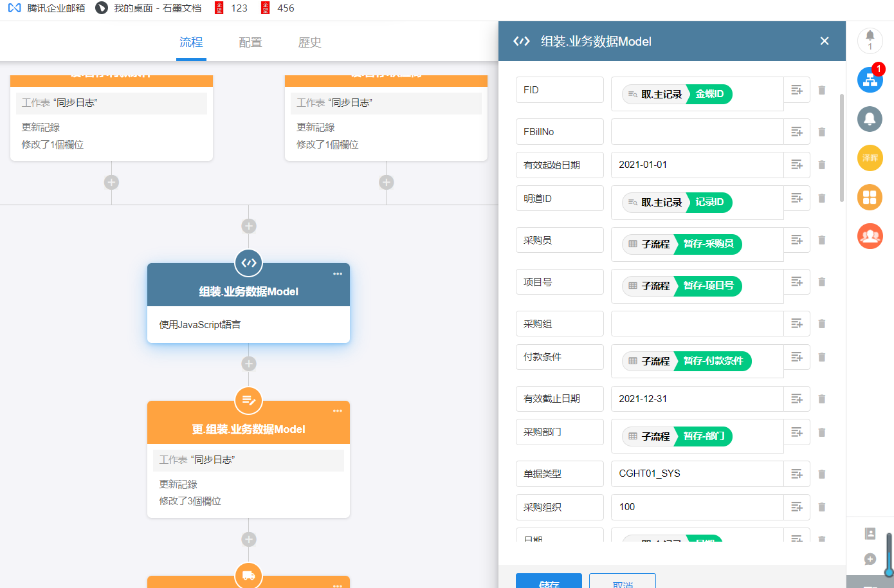The width and height of the screenshot is (894, 588).
Task: Open three-dot menu on 组装.业务数据Model node
Action: pos(338,274)
